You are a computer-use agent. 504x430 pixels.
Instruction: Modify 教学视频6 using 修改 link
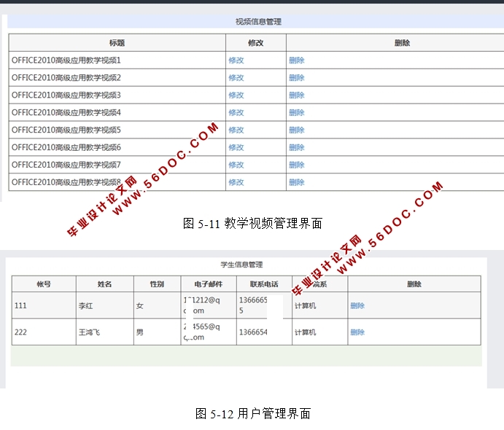coord(236,148)
